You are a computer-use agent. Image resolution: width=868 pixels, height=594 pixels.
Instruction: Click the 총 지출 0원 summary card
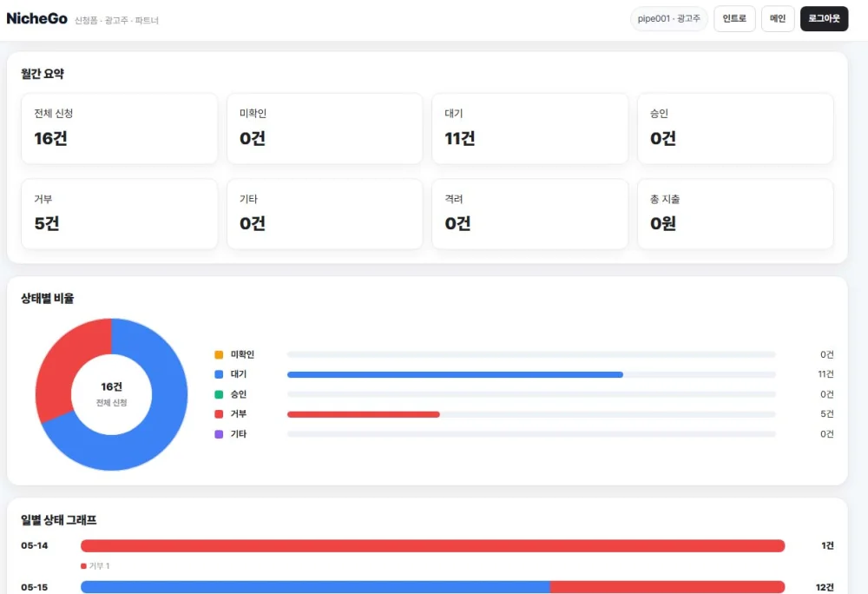735,214
